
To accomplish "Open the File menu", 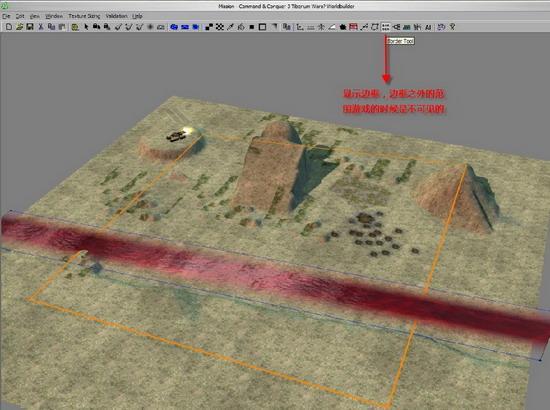I will (6, 16).
